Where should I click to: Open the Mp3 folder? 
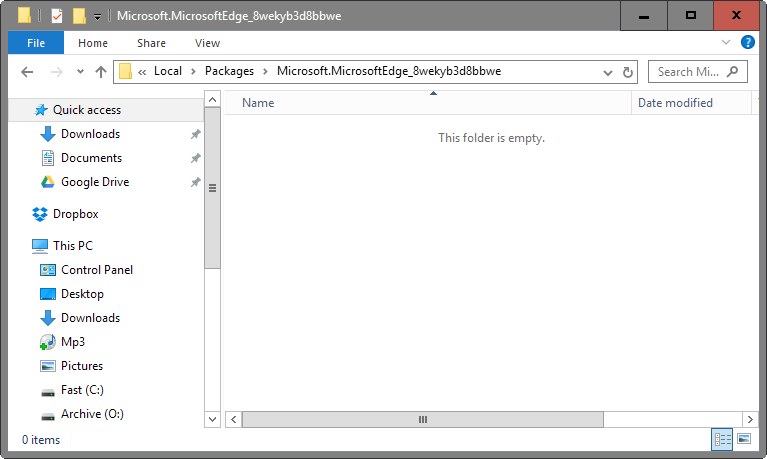tap(72, 342)
